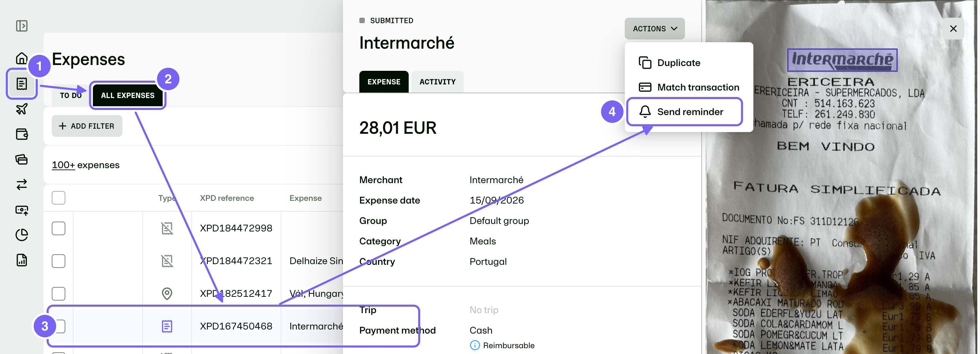Open the Reimbursements money icon in sidebar
Screen dimensions: 980x354
click(x=22, y=210)
